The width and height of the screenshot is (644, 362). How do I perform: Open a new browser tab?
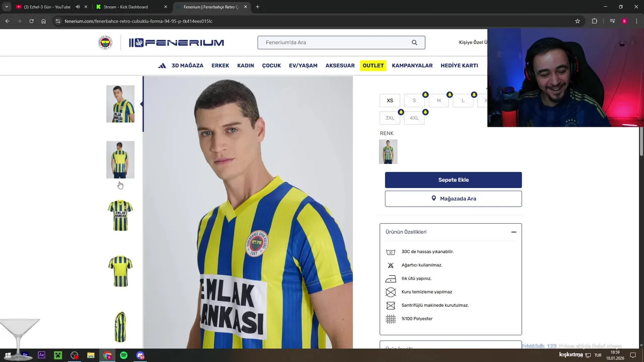(258, 7)
